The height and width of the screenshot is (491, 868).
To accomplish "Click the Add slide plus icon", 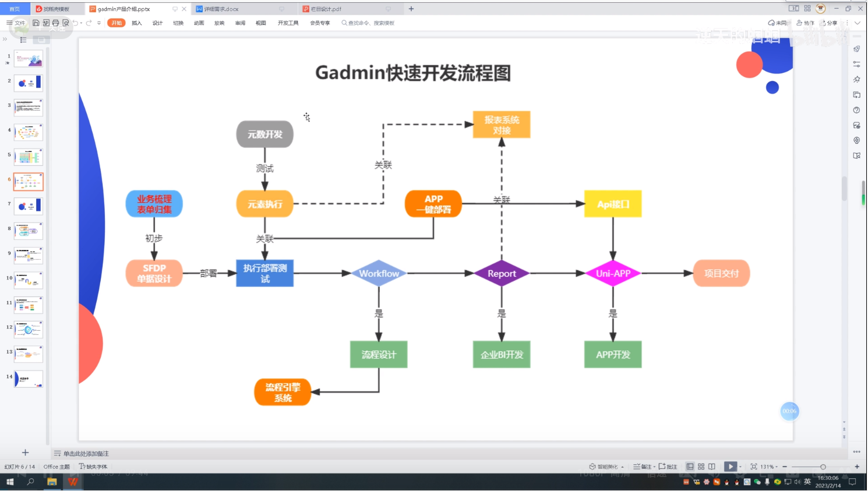I will click(25, 453).
